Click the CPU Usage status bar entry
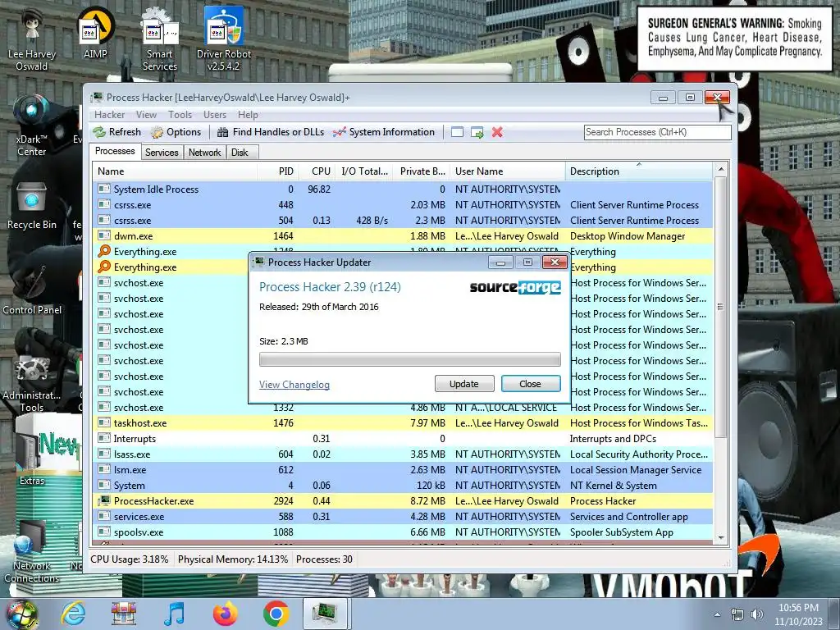The width and height of the screenshot is (840, 630). tap(129, 559)
